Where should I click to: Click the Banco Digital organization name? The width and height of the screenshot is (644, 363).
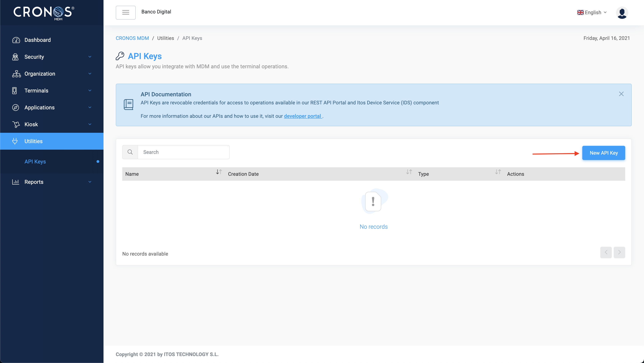[x=156, y=12]
